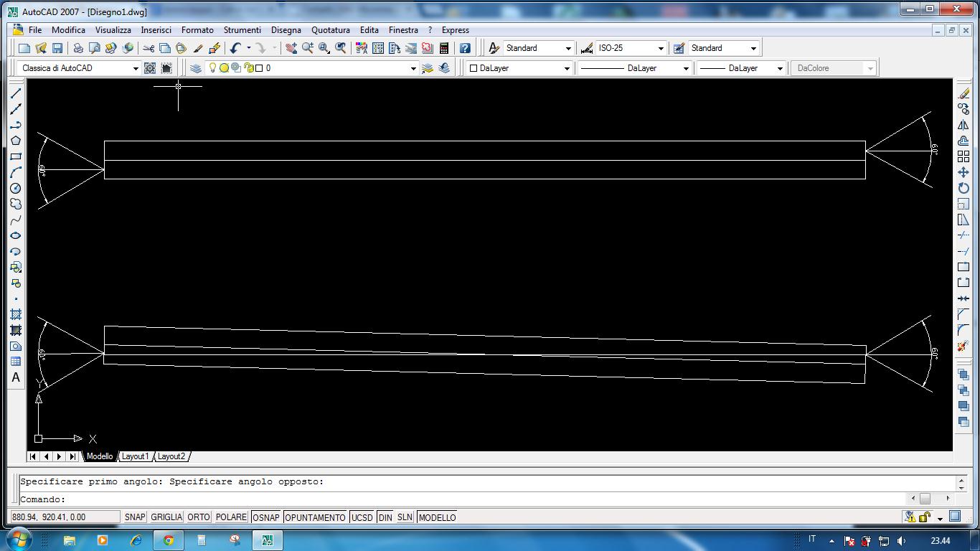Toggle GRIGLIA grid display
980x551 pixels.
[x=166, y=517]
